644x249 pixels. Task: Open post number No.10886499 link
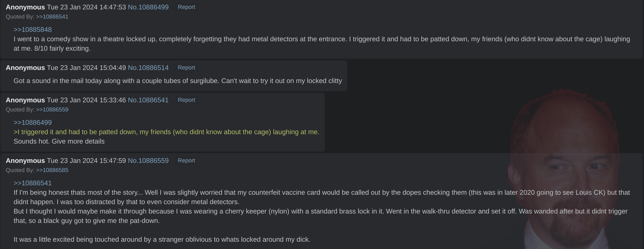[148, 7]
